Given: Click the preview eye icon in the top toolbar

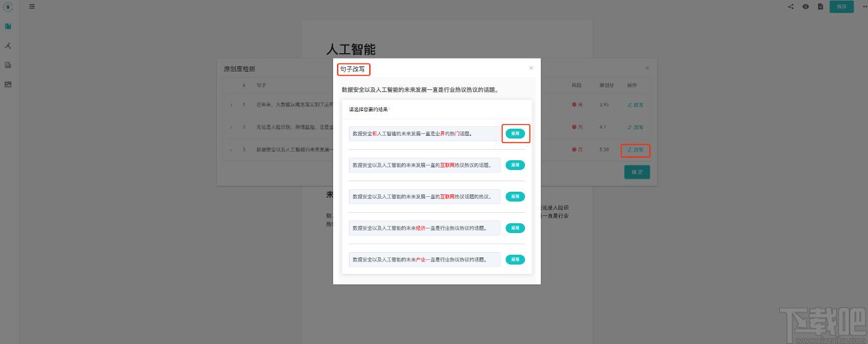Looking at the screenshot, I should [x=806, y=7].
